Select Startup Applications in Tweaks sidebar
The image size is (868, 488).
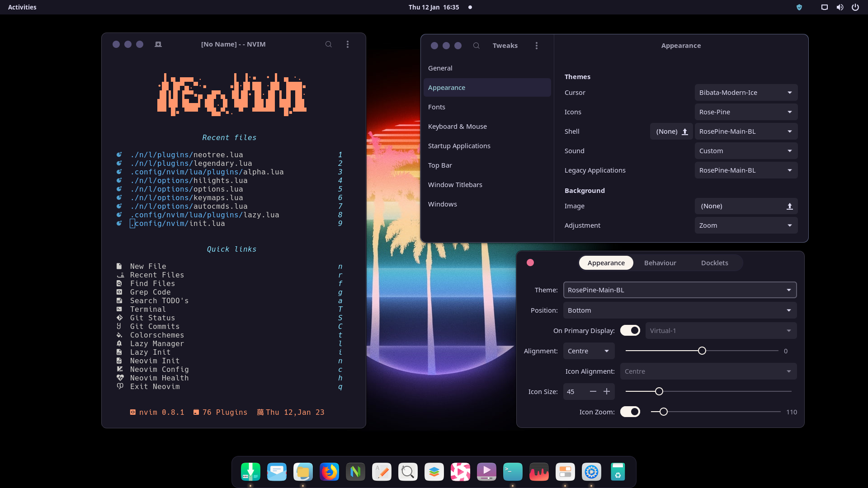click(x=487, y=146)
